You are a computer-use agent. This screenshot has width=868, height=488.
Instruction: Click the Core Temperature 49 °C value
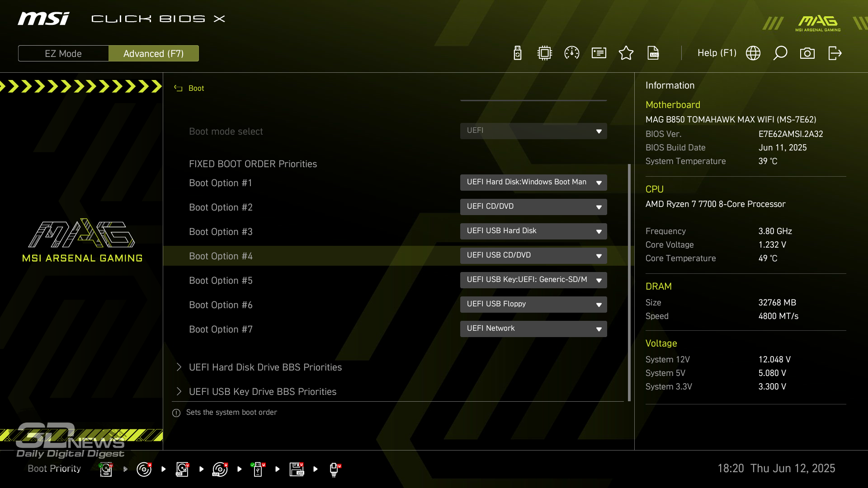pyautogui.click(x=768, y=258)
